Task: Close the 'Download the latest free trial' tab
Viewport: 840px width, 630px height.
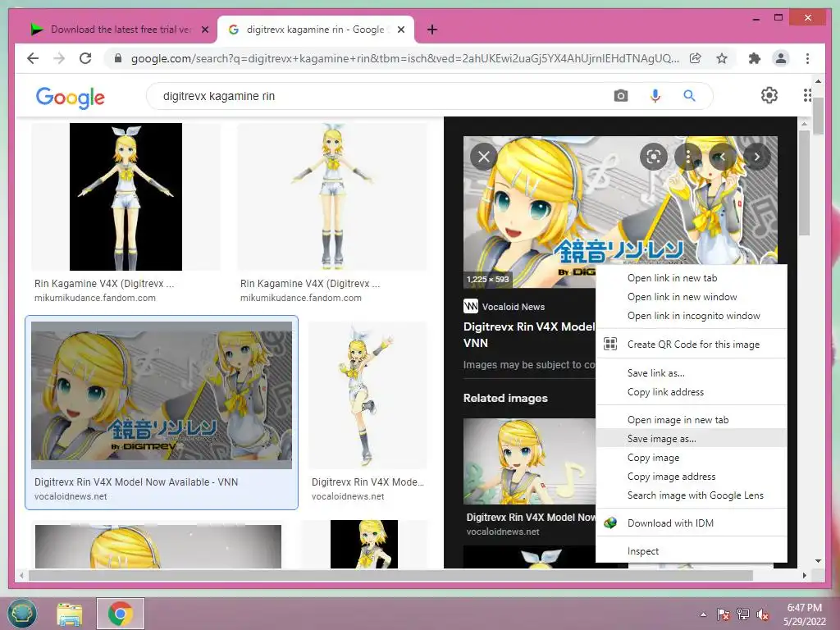Action: click(x=204, y=30)
